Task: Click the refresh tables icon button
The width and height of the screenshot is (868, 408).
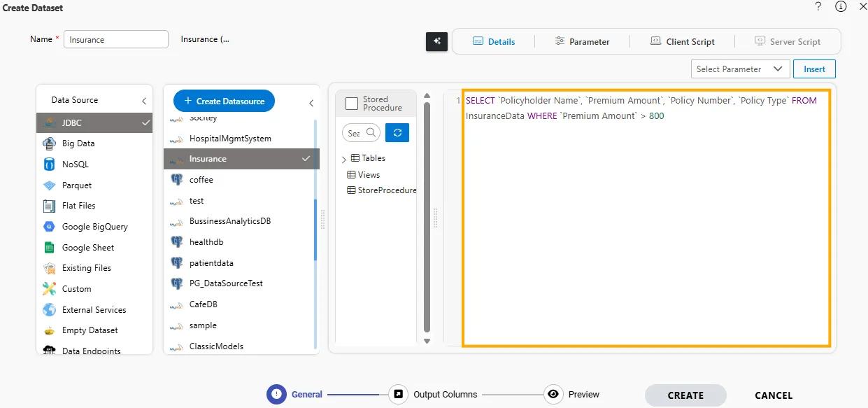Action: pyautogui.click(x=397, y=132)
